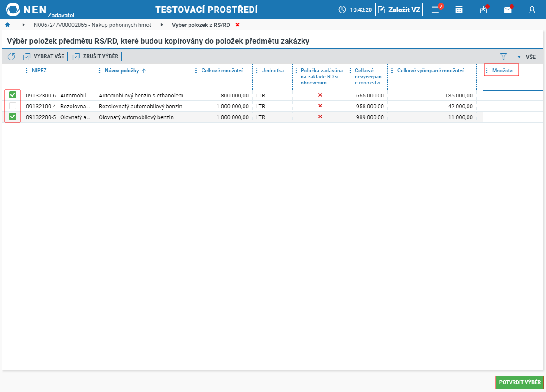Open the home breadcrumb icon

point(7,25)
